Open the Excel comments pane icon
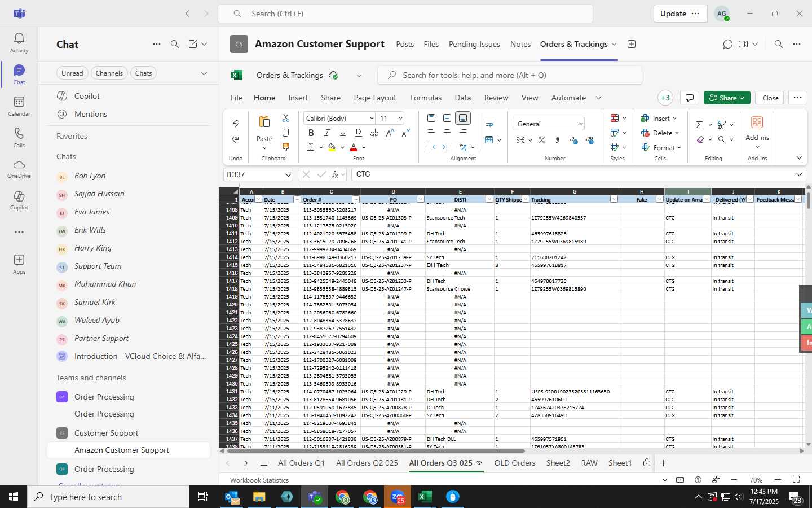 [x=689, y=98]
